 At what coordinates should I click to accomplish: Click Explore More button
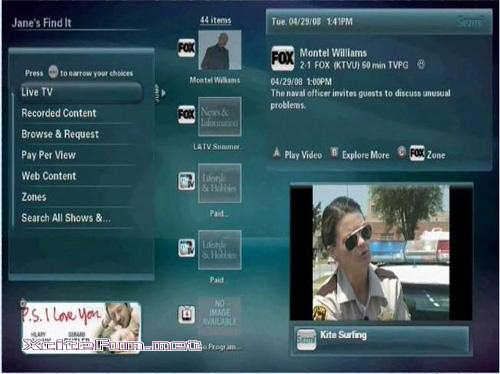(360, 154)
